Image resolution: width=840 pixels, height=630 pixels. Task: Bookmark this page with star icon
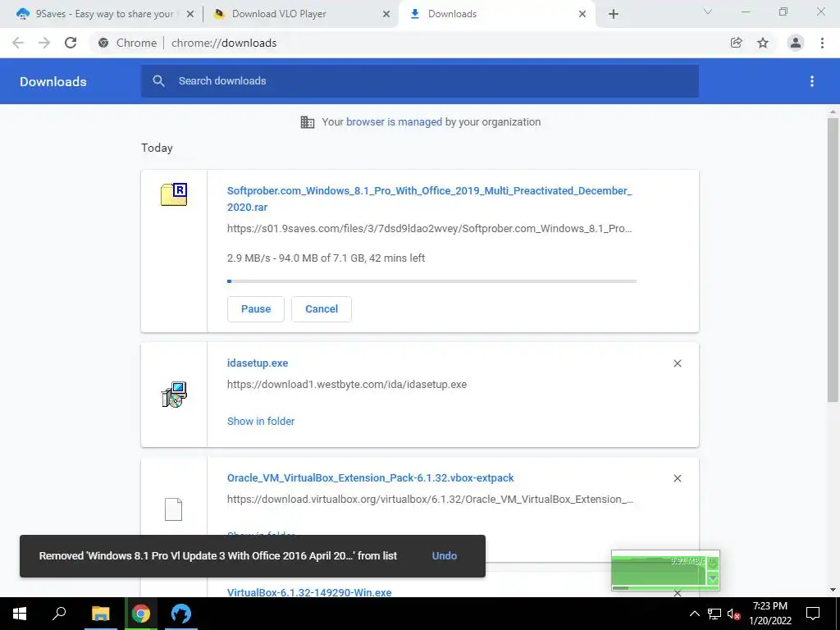pos(763,43)
